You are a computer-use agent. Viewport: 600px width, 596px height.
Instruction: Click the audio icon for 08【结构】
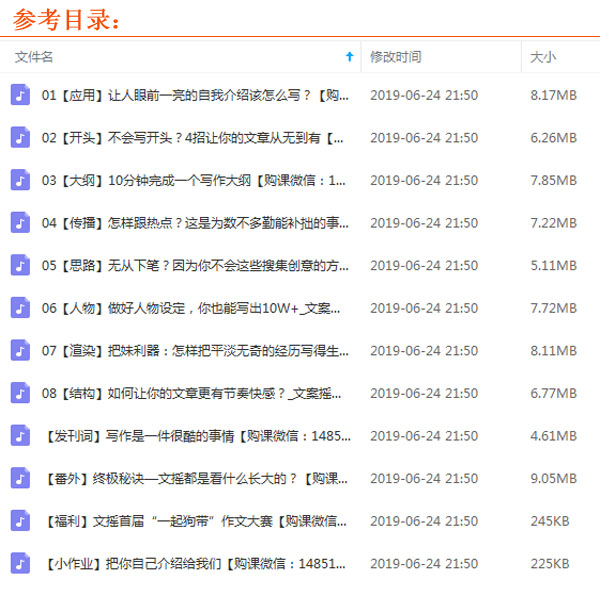pyautogui.click(x=20, y=392)
